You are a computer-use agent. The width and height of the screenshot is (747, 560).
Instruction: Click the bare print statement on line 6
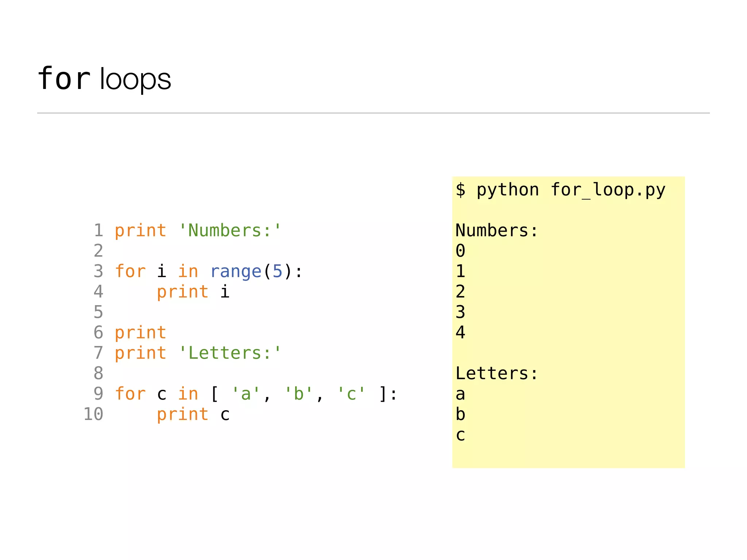(140, 332)
